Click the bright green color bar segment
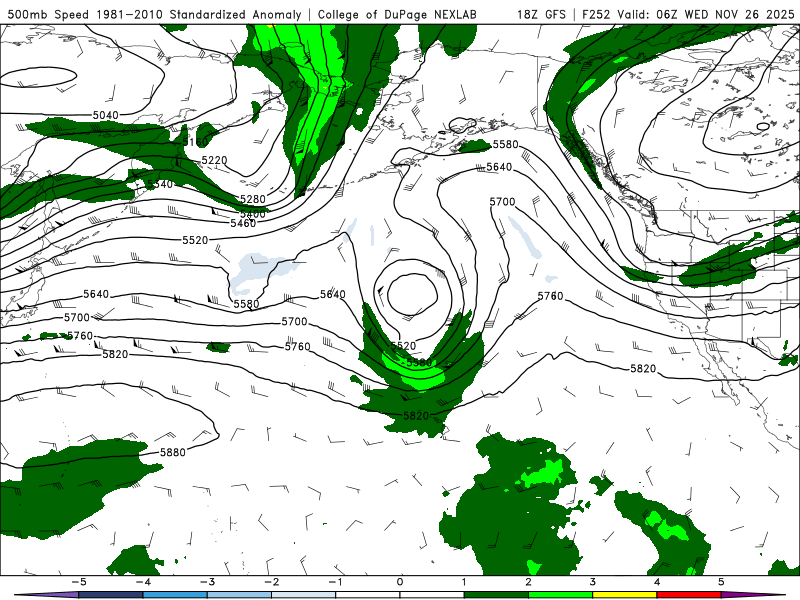Viewport: 800px width, 600px height. [561, 595]
